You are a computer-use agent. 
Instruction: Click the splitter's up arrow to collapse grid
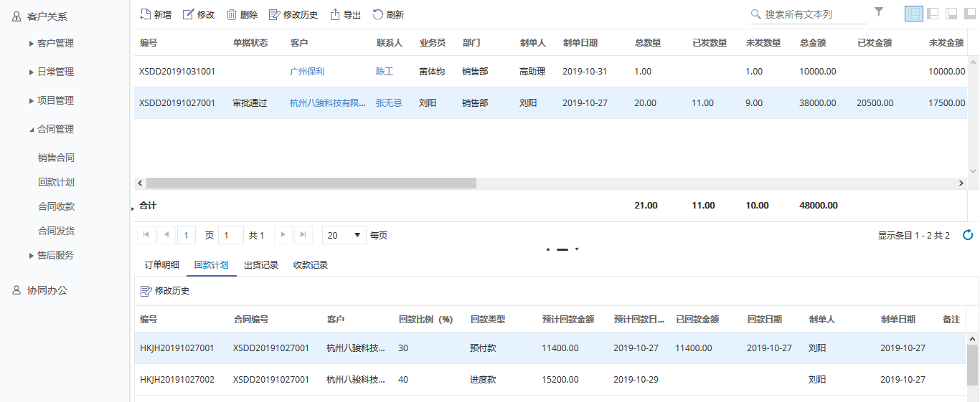pyautogui.click(x=549, y=249)
